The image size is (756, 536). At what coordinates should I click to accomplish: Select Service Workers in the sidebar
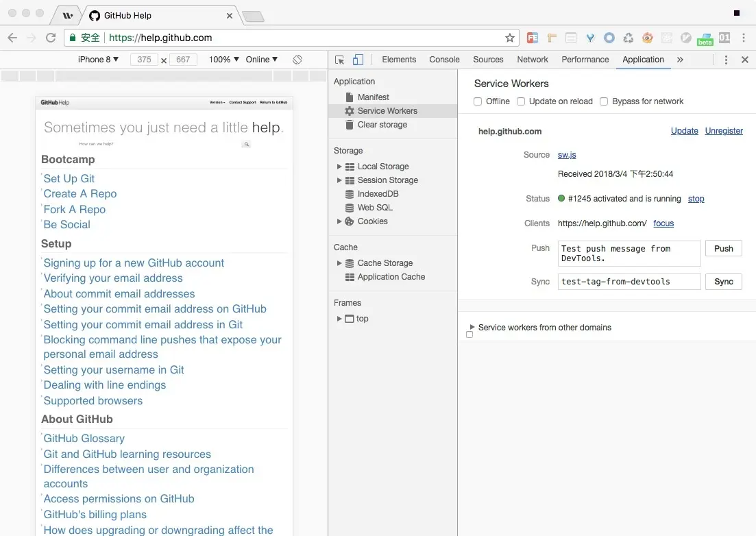point(393,111)
